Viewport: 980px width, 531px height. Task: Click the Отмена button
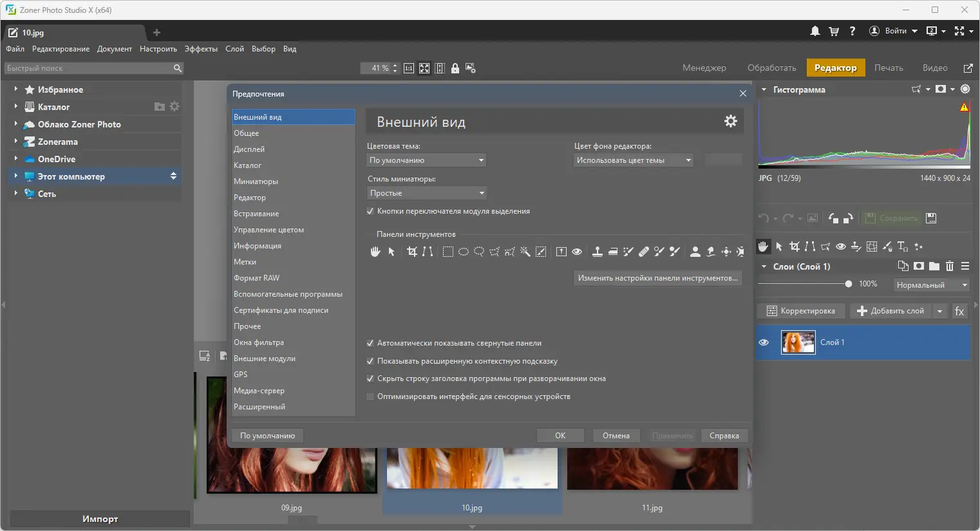(x=616, y=436)
